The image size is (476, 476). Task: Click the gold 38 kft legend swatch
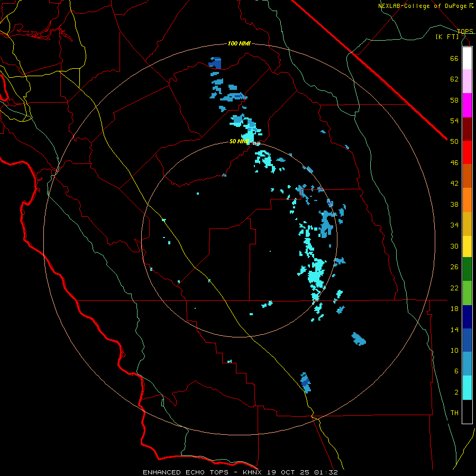click(467, 224)
